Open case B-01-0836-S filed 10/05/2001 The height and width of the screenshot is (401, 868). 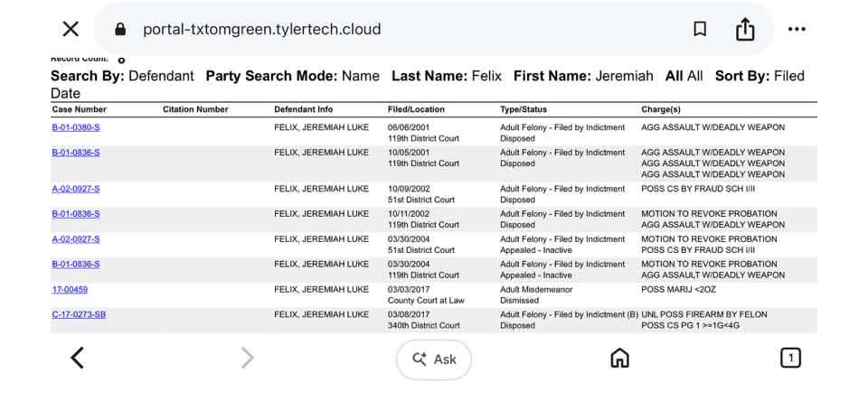(x=76, y=153)
